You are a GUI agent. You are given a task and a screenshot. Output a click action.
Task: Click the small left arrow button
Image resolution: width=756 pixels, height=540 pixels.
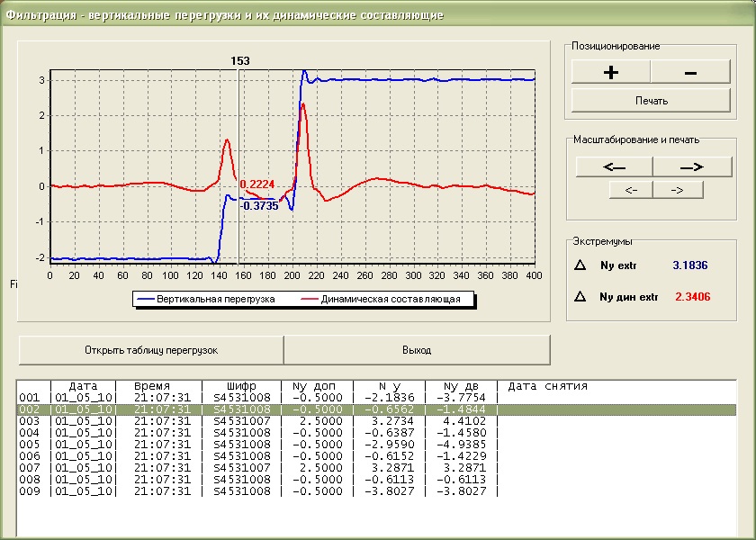(x=631, y=190)
